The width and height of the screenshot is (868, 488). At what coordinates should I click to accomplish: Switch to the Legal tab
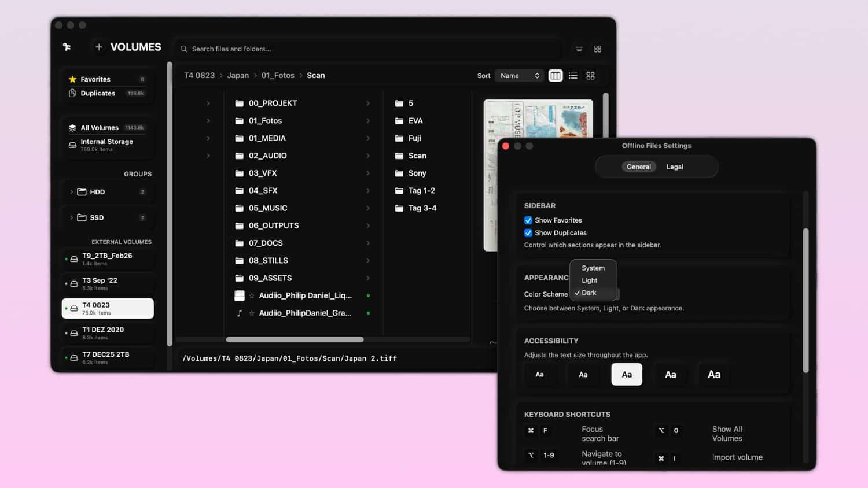(675, 167)
